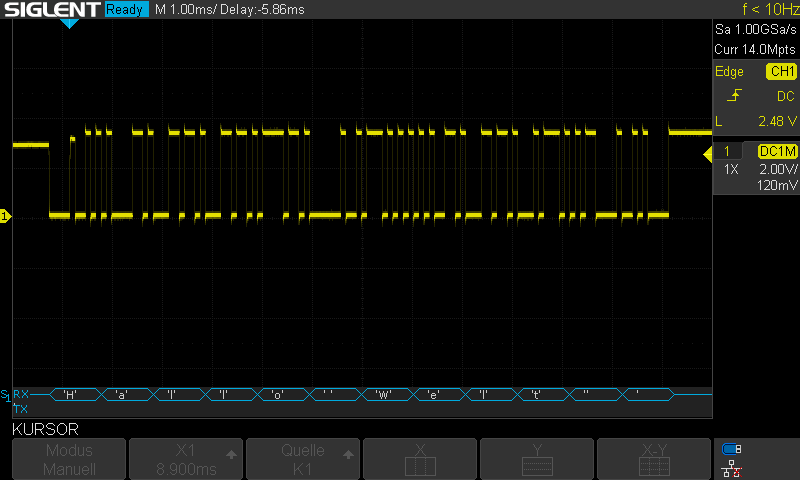Choose the X-Y cursor type softkey
Viewport: 800px width, 480px height.
654,459
